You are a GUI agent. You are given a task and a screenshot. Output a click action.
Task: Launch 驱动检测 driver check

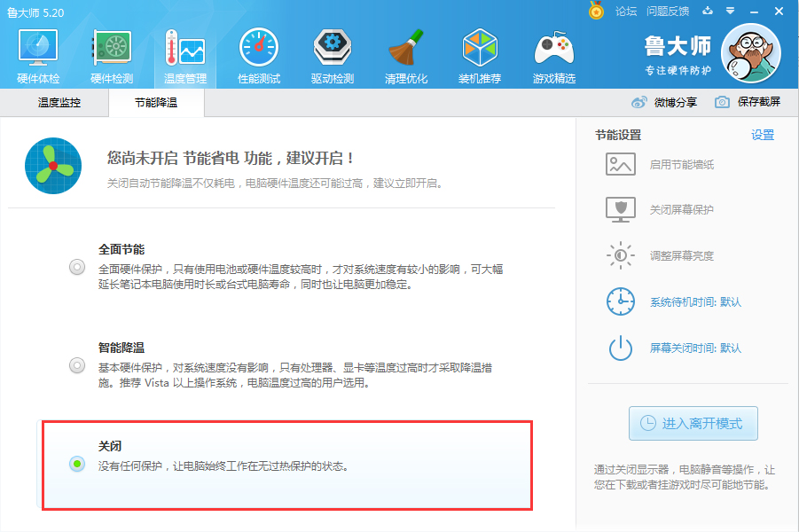click(332, 55)
